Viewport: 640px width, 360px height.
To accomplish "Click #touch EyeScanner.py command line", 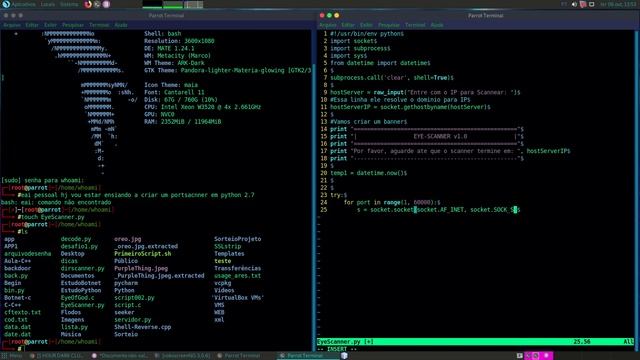I will pos(51,217).
